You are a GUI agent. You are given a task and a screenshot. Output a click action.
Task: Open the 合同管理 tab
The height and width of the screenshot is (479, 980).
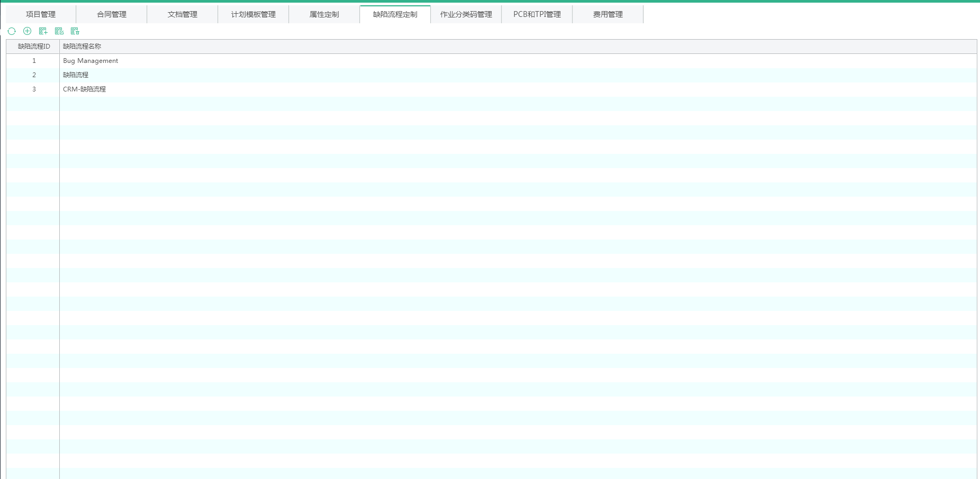click(112, 14)
